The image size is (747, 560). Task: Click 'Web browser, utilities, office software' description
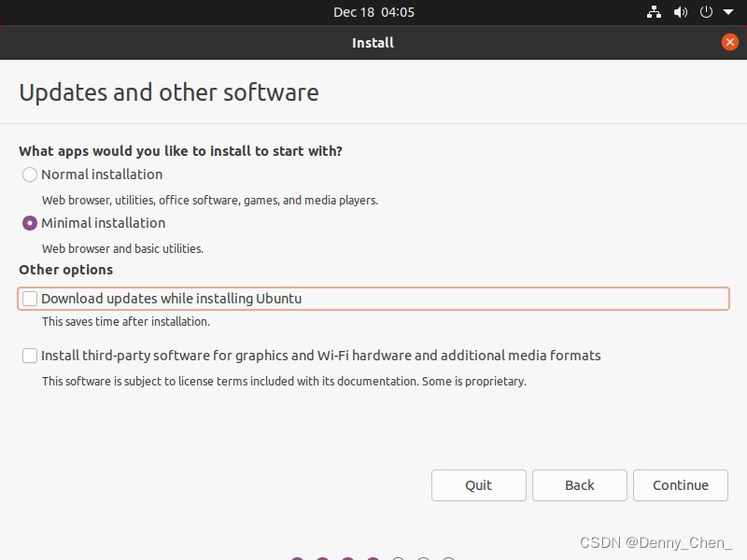point(209,200)
